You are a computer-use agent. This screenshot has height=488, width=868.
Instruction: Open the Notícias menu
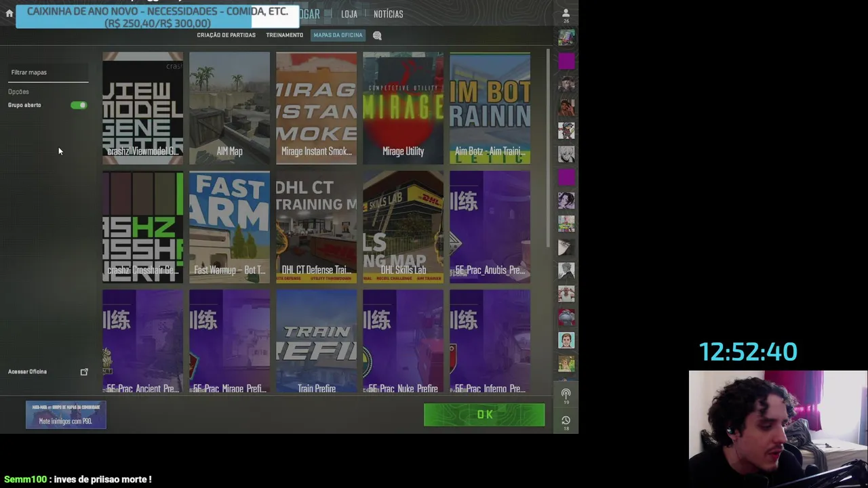click(x=388, y=14)
